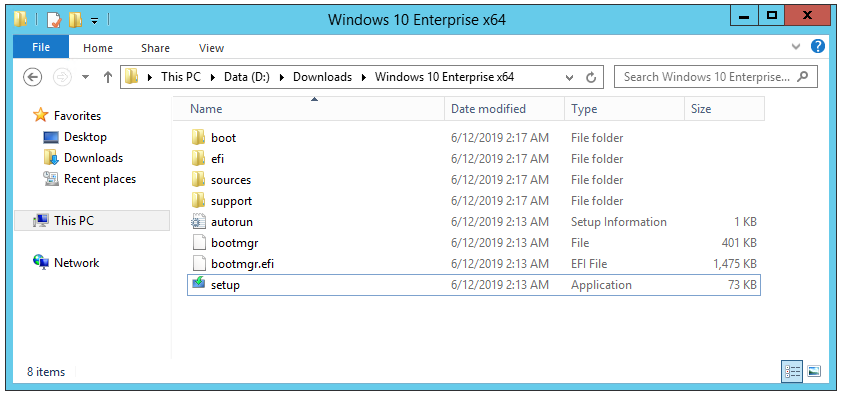Click This PC in address bar
Image resolution: width=843 pixels, height=397 pixels.
click(181, 77)
